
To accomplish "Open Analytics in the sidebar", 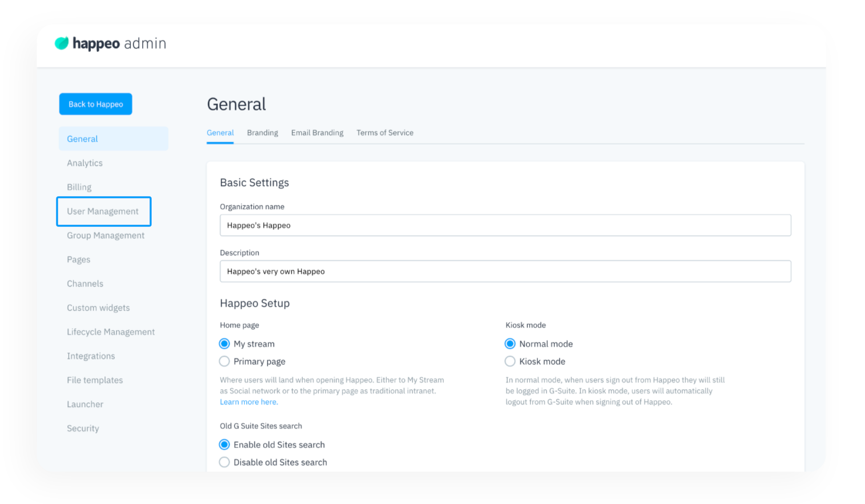I will tap(85, 163).
